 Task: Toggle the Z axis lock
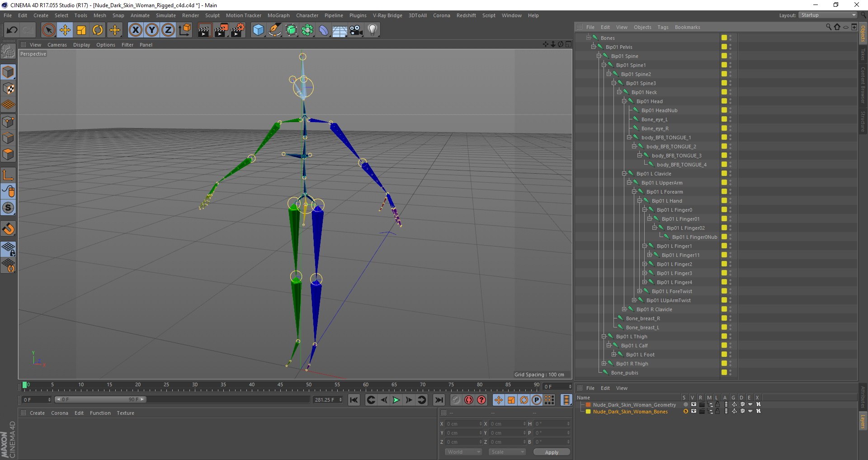pyautogui.click(x=168, y=30)
